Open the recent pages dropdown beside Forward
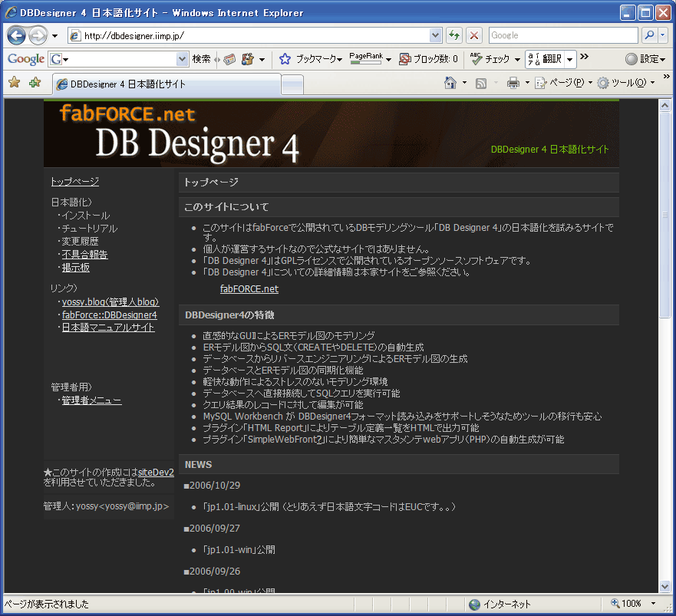Screen dimensions: 676x616 point(54,36)
